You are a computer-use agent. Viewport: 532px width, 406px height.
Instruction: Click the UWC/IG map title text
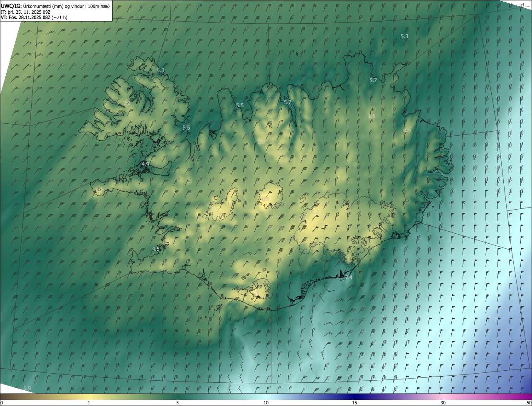[x=55, y=6]
